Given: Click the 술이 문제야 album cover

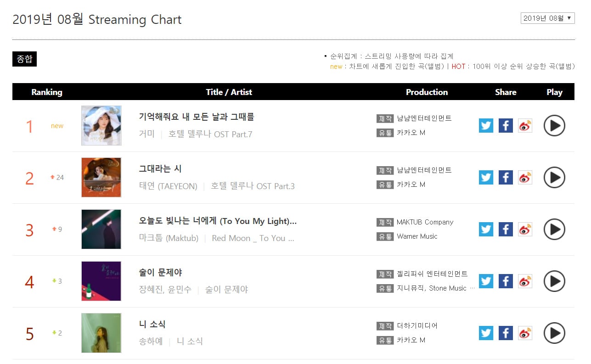Looking at the screenshot, I should [x=101, y=281].
